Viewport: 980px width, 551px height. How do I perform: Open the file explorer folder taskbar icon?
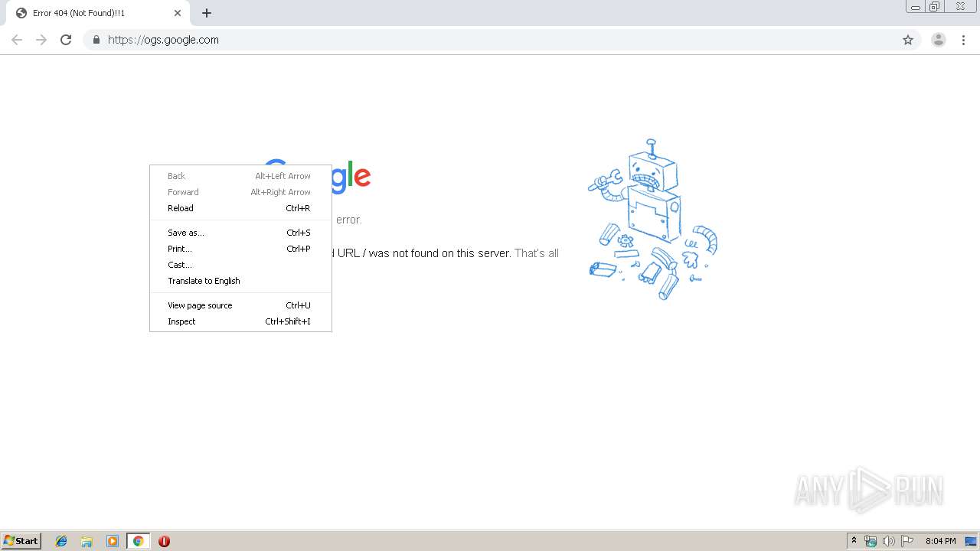point(87,541)
